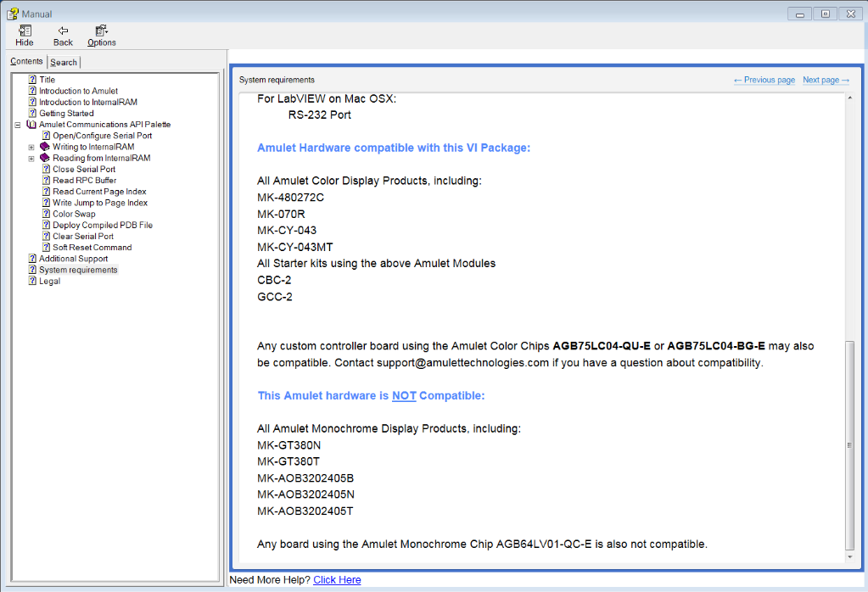This screenshot has height=592, width=868.
Task: Click the Getting Started topic icon
Action: (32, 113)
